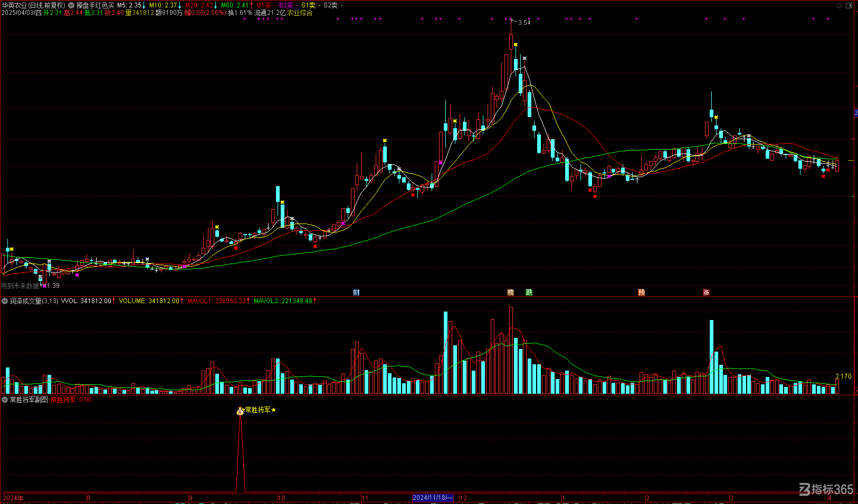
Task: Click the 2024年 marker on time axis
Action: (x=13, y=498)
